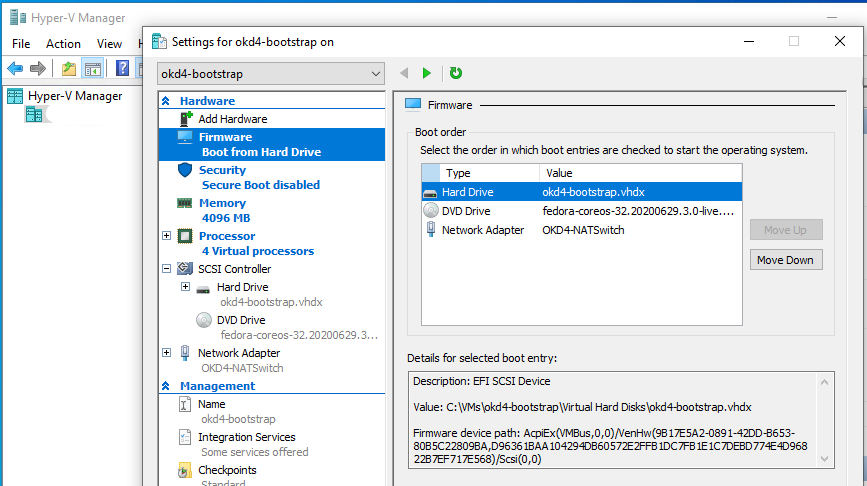Select the Security settings entry

(222, 170)
